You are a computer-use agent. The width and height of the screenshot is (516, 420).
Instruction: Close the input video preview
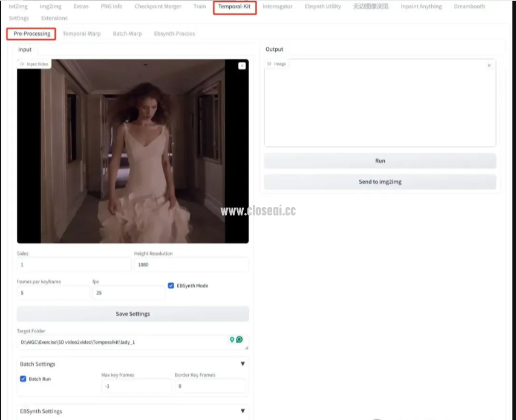tap(242, 66)
